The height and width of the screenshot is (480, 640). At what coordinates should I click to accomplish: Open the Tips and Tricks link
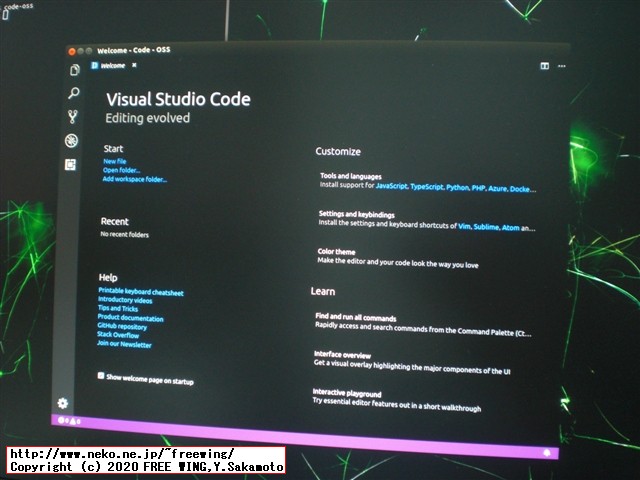[118, 309]
